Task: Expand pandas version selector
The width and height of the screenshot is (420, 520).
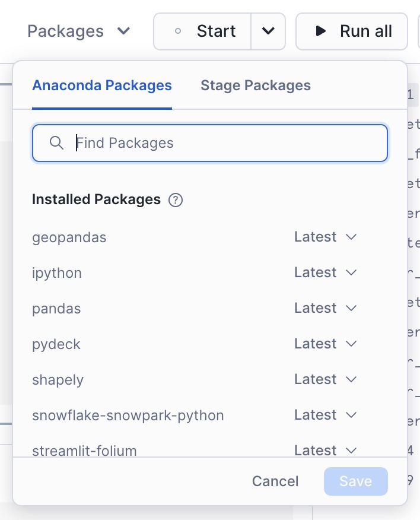Action: pyautogui.click(x=325, y=309)
